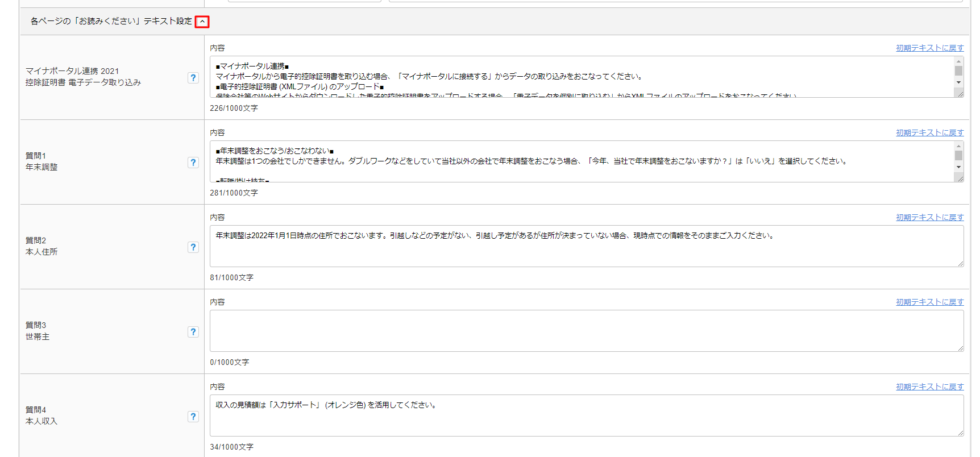Open help icon for マイナポータル連携 2021
Viewport: 980px width, 457px height.
193,78
